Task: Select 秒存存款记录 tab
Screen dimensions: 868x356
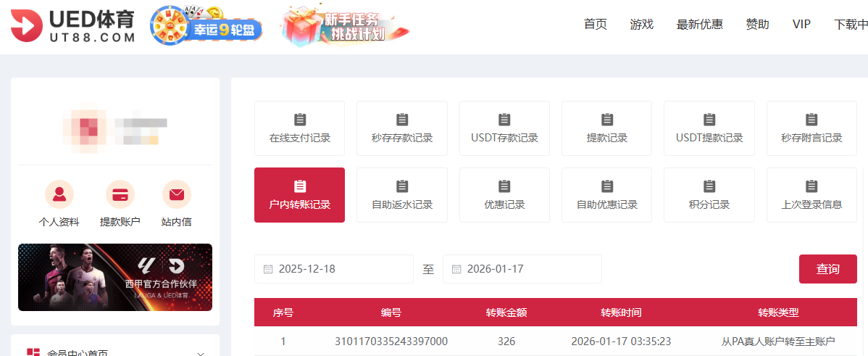Action: click(x=402, y=128)
